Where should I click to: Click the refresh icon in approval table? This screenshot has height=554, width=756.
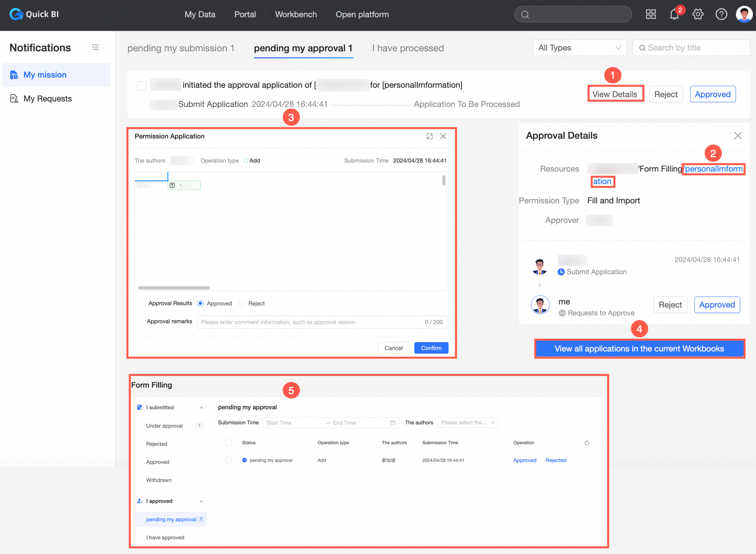587,443
